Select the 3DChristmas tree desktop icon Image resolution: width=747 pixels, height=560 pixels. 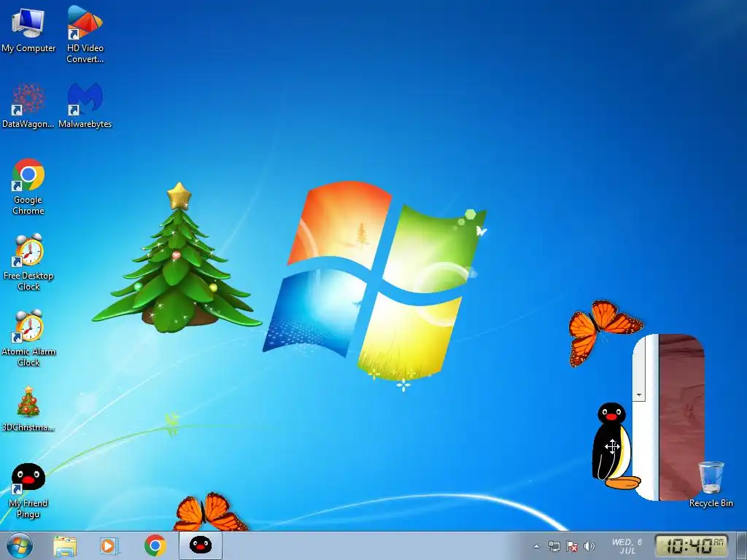pos(28,409)
